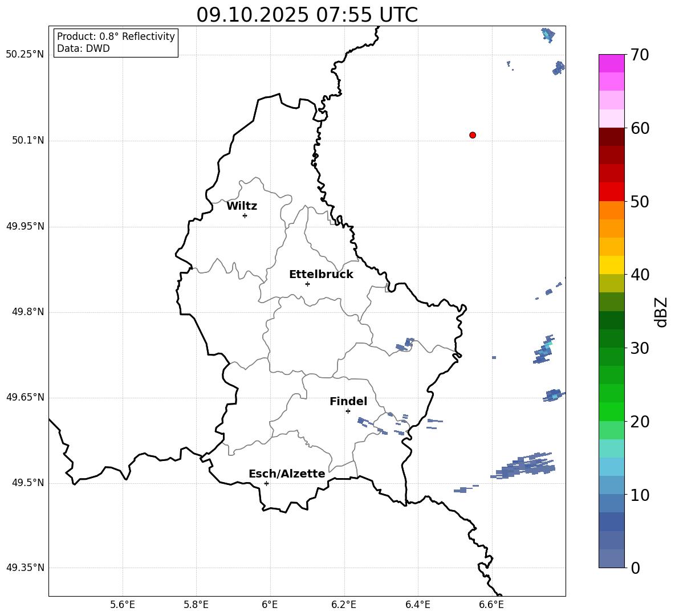Screen dimensions: 675x616
Task: Click the 49.65°N latitude tick label
Action: click(x=25, y=397)
